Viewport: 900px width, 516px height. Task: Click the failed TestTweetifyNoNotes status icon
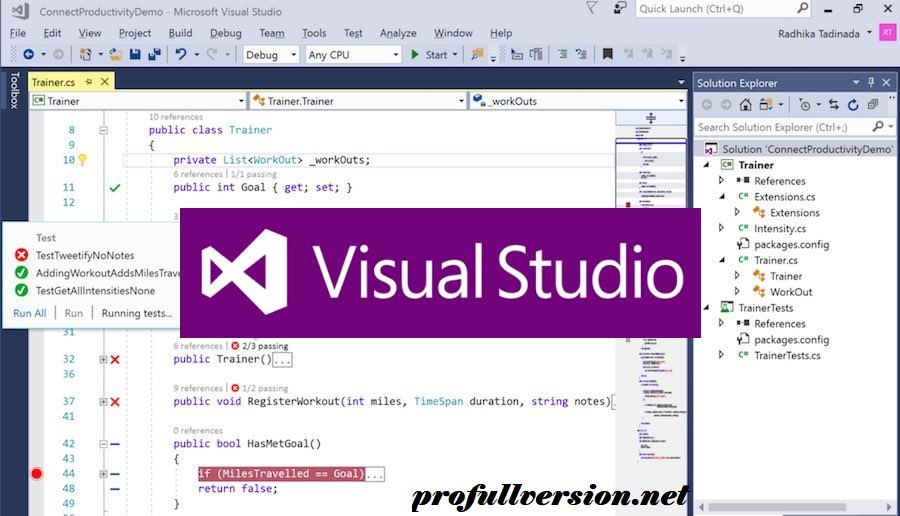21,255
